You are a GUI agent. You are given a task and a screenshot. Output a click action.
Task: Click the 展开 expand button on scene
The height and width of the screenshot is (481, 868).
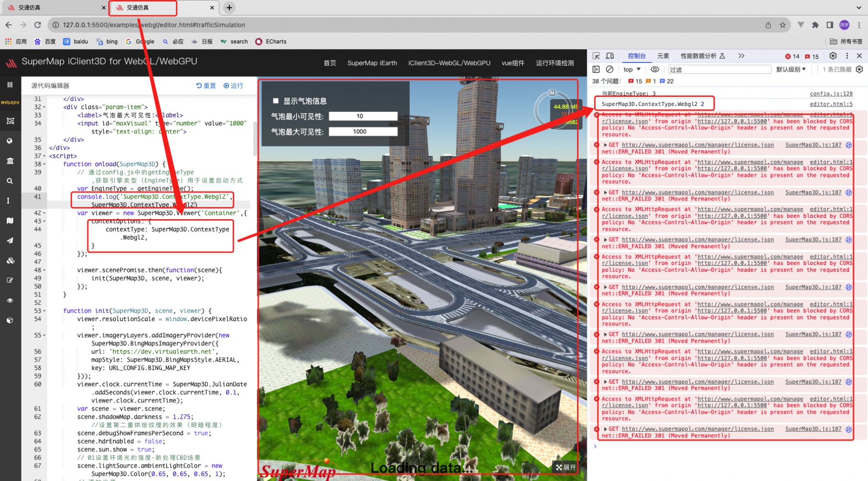click(x=566, y=467)
